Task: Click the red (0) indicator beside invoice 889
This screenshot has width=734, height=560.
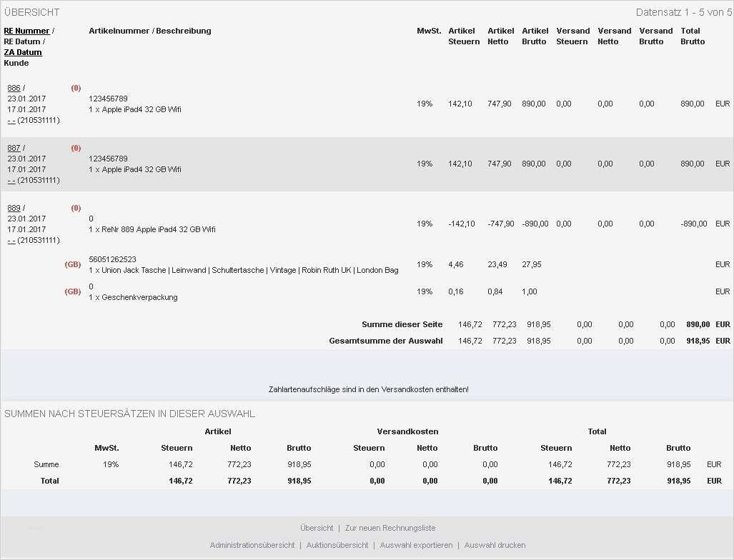Action: [x=75, y=208]
